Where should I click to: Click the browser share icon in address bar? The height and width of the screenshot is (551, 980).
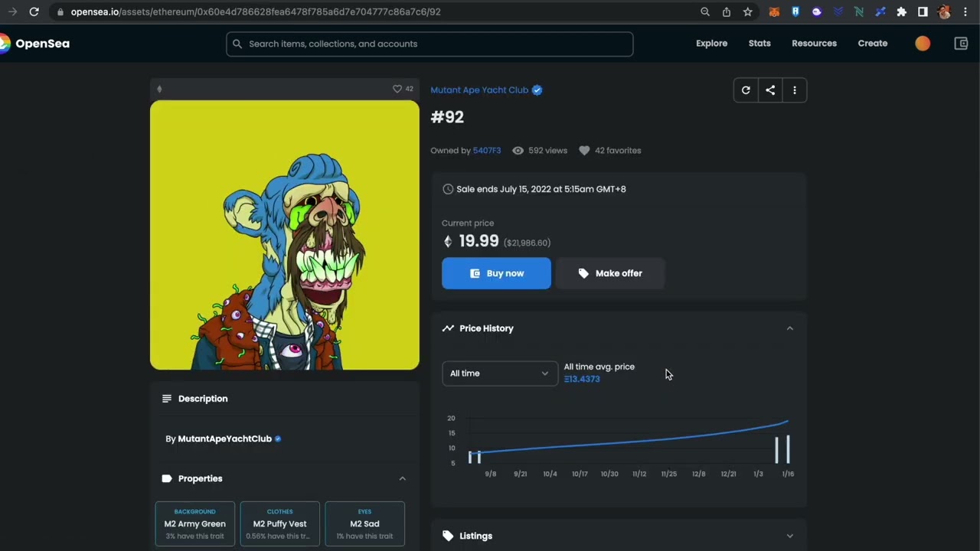click(x=727, y=12)
